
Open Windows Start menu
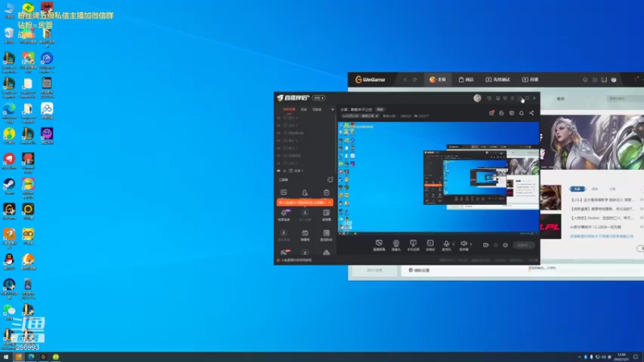click(6, 357)
